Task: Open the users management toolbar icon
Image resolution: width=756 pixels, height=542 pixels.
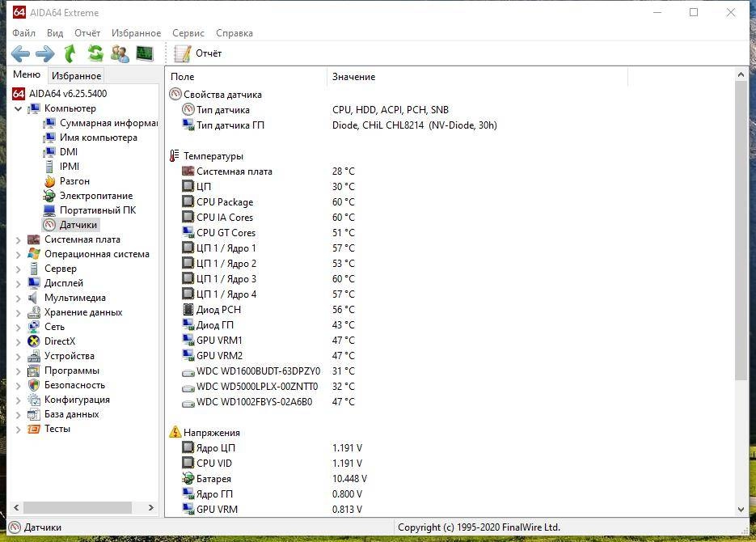Action: (120, 53)
